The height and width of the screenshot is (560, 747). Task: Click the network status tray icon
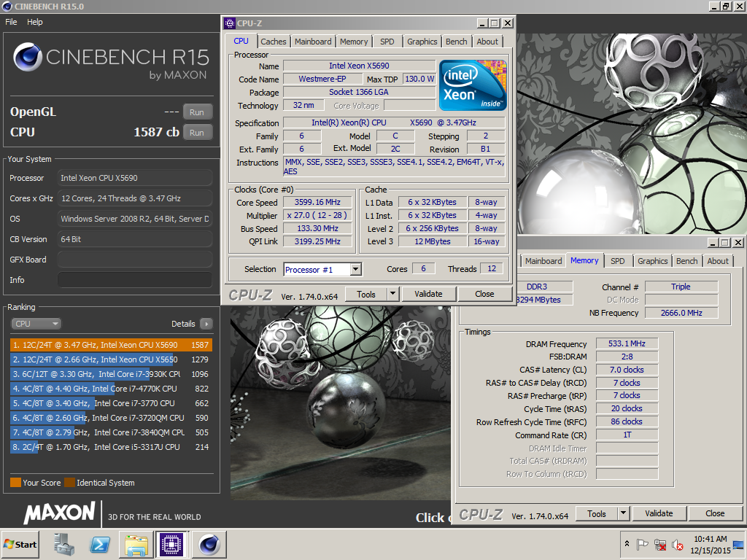pos(660,544)
